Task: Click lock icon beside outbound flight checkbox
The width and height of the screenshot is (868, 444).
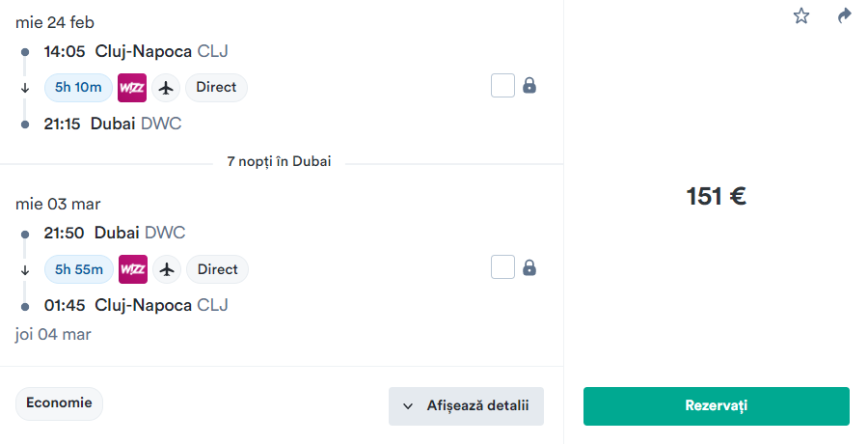Action: [529, 85]
